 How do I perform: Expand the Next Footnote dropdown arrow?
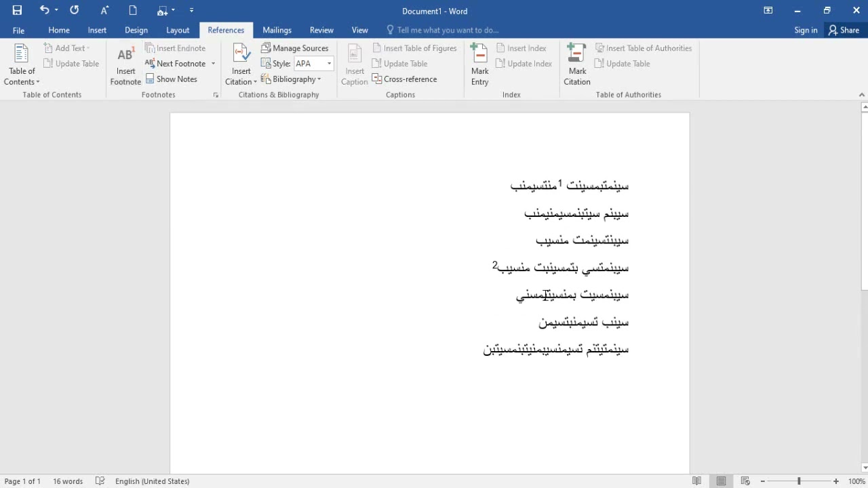213,64
